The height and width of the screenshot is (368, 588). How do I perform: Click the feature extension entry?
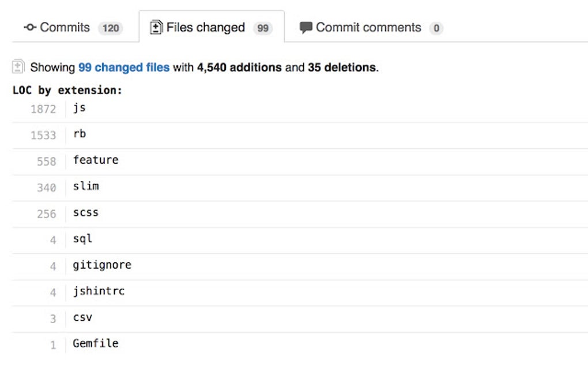(x=96, y=160)
